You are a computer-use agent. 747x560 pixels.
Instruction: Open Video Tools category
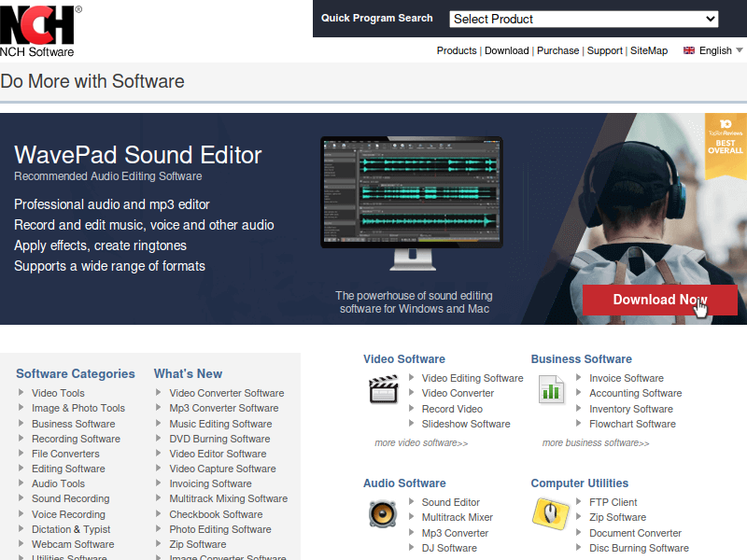click(58, 393)
